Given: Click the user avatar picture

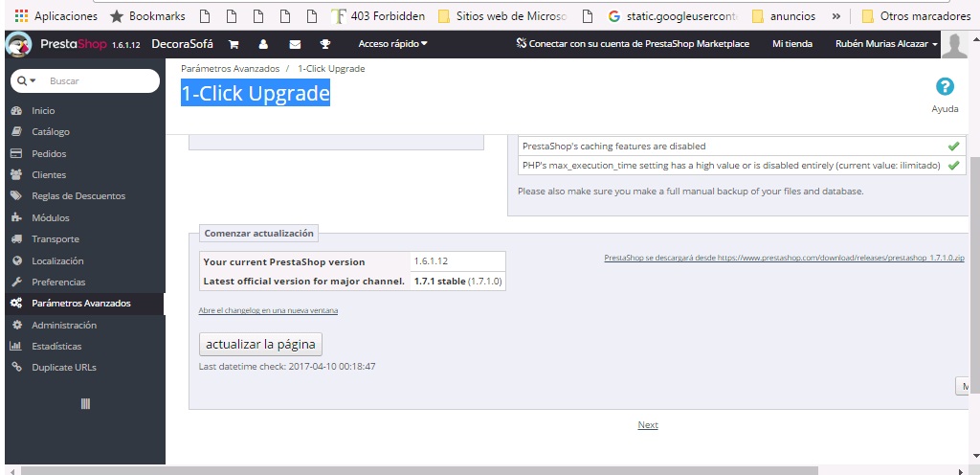Looking at the screenshot, I should (954, 45).
